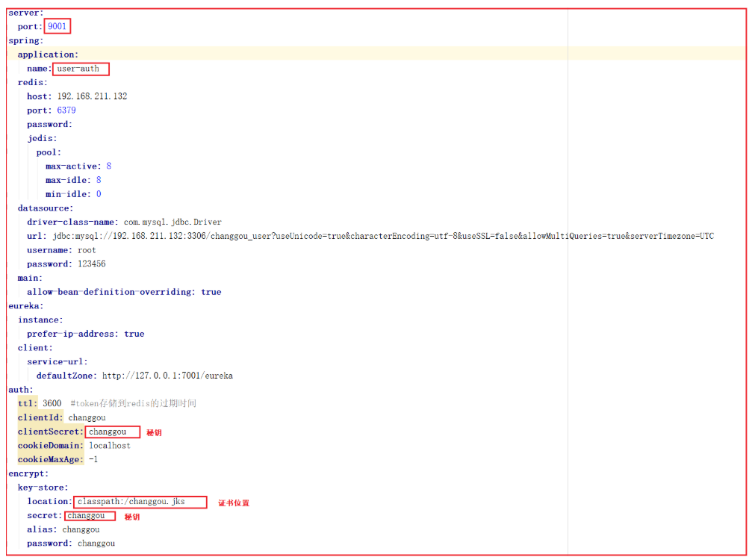Click the min-idle value 0
The height and width of the screenshot is (560, 749).
pyautogui.click(x=99, y=194)
